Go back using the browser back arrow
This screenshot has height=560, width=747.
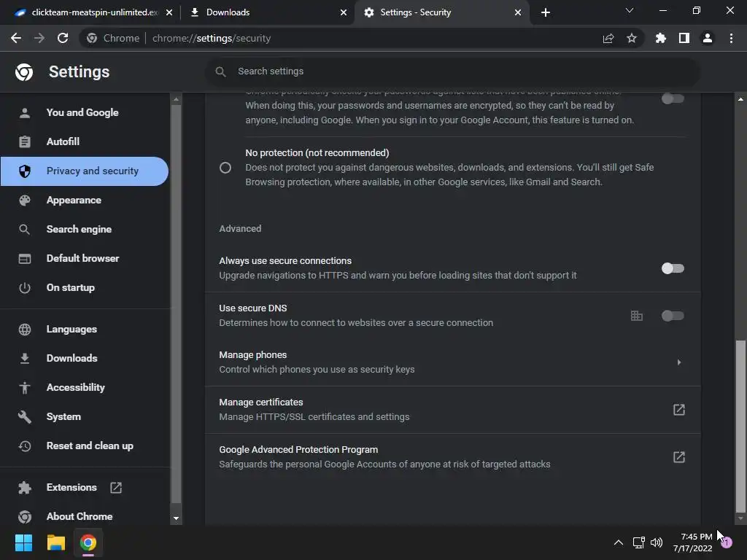pyautogui.click(x=16, y=38)
